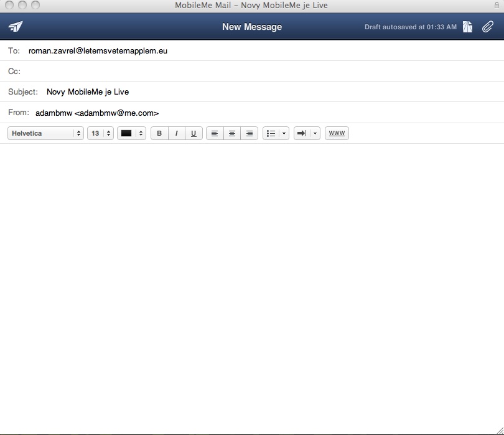
Task: Click into the Cc field
Action: point(252,71)
